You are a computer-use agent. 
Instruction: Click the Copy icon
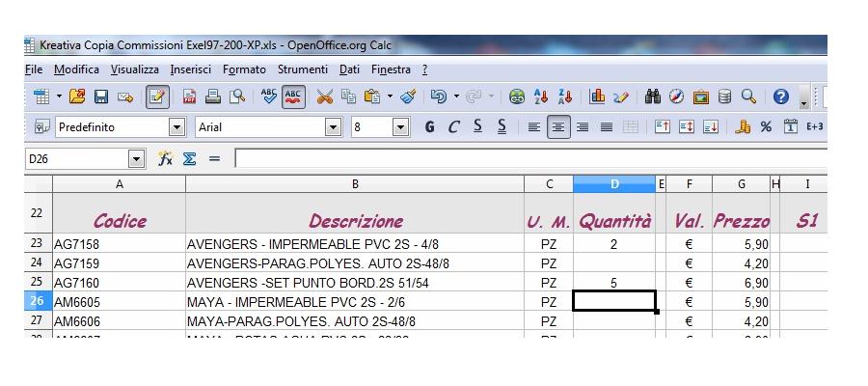pos(348,96)
